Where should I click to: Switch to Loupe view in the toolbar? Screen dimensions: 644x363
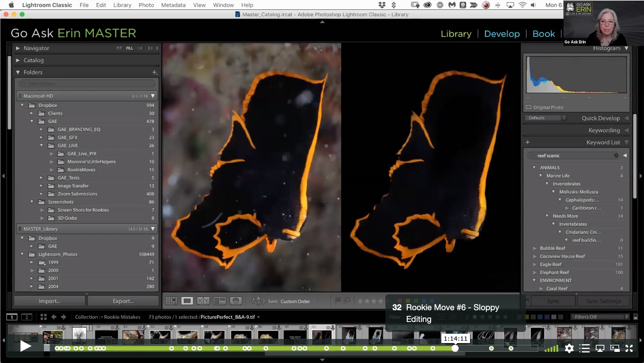click(187, 301)
